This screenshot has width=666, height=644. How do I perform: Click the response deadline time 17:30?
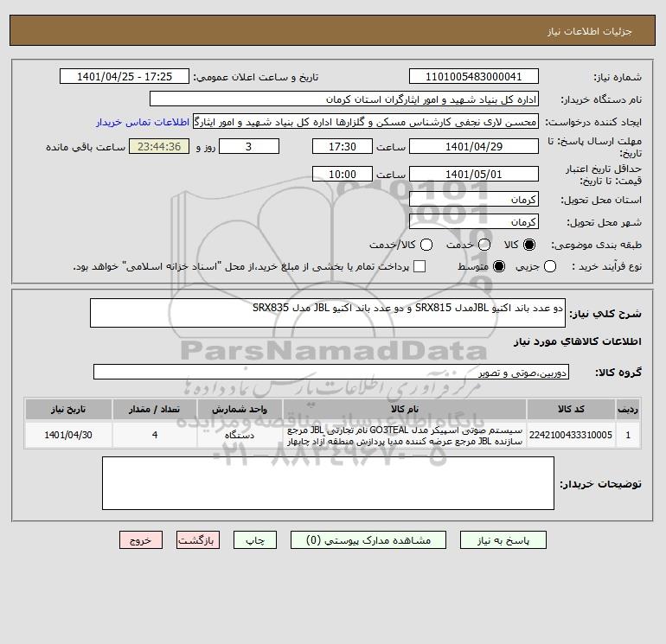click(x=343, y=146)
